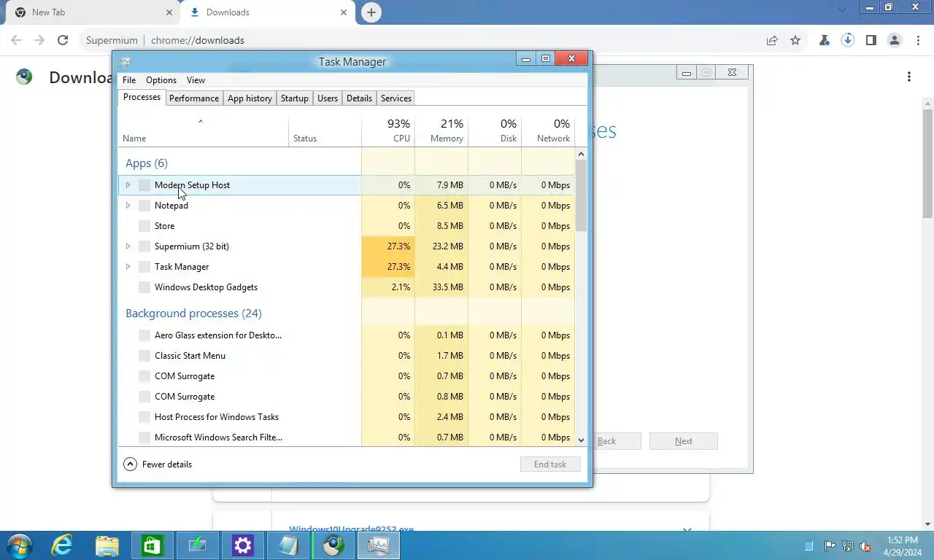Sort processes by the CPU column
This screenshot has height=560, width=934.
pyautogui.click(x=388, y=131)
